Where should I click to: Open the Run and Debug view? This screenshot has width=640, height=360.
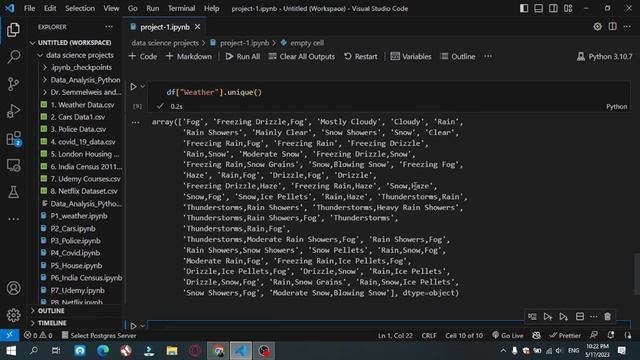[x=13, y=111]
